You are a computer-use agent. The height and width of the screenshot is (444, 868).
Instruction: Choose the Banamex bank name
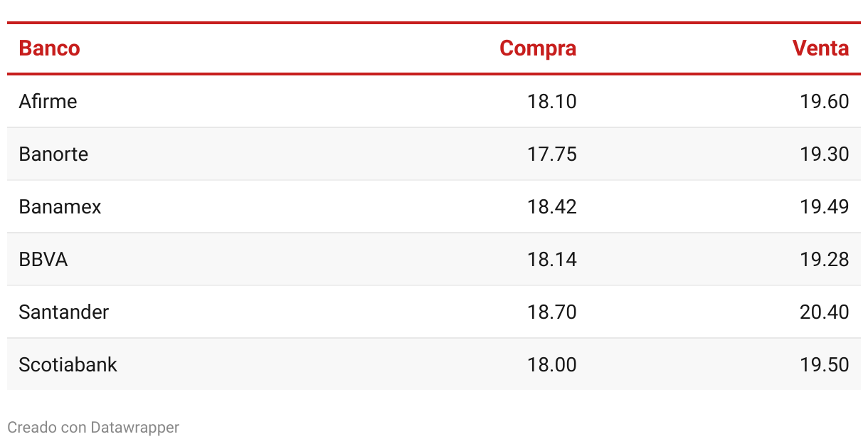coord(60,207)
